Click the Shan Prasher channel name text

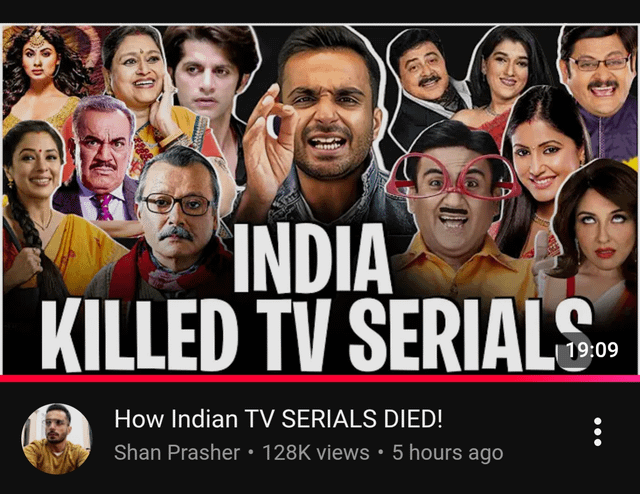point(177,452)
